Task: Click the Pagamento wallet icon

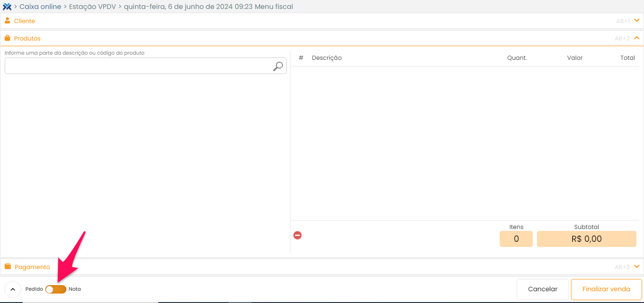Action: 8,267
